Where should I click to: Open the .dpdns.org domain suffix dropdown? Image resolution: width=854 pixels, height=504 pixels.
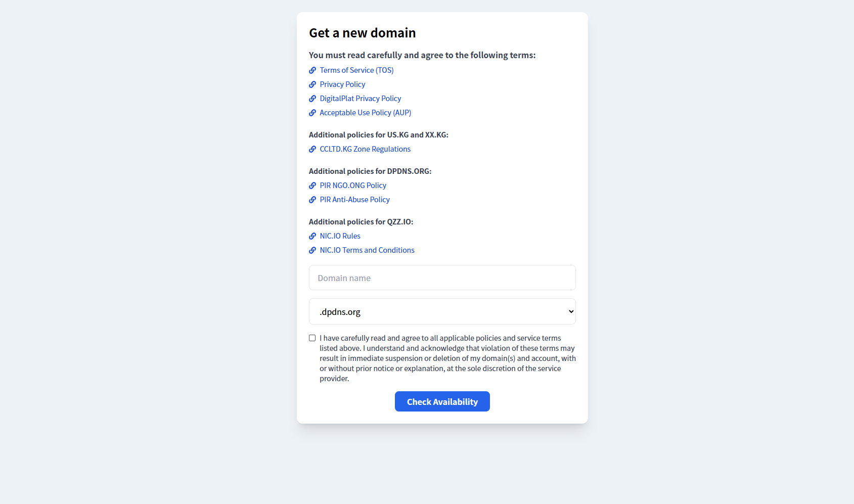pyautogui.click(x=442, y=311)
